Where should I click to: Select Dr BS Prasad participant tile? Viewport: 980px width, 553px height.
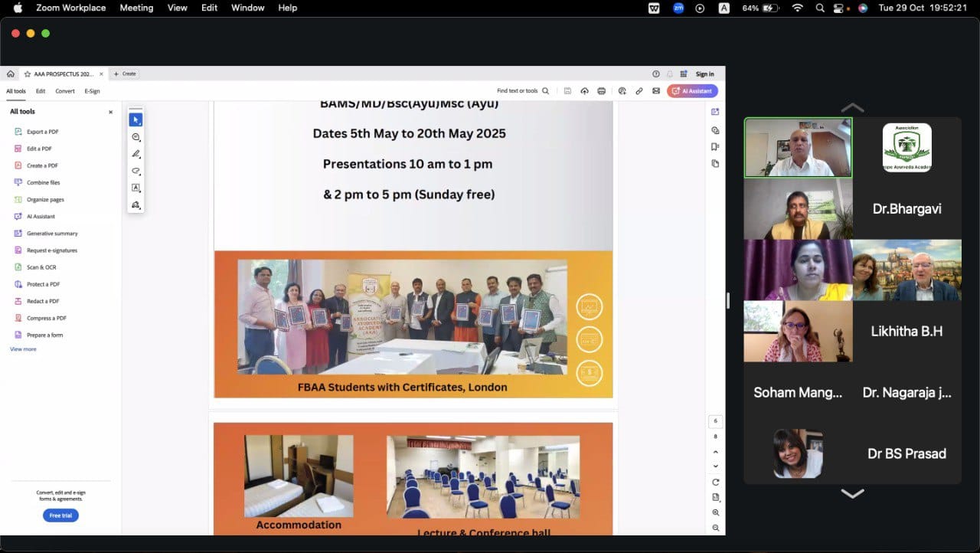click(x=906, y=453)
